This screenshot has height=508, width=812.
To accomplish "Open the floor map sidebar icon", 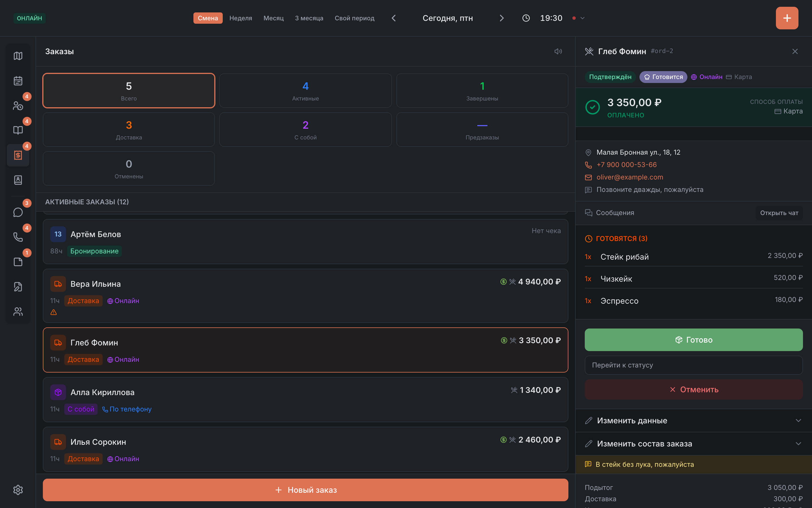I will 18,56.
